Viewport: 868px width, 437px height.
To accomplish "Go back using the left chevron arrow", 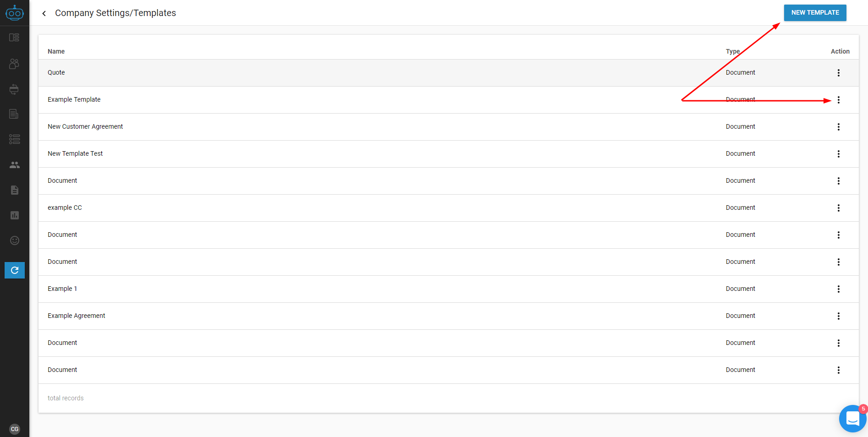I will (x=44, y=13).
